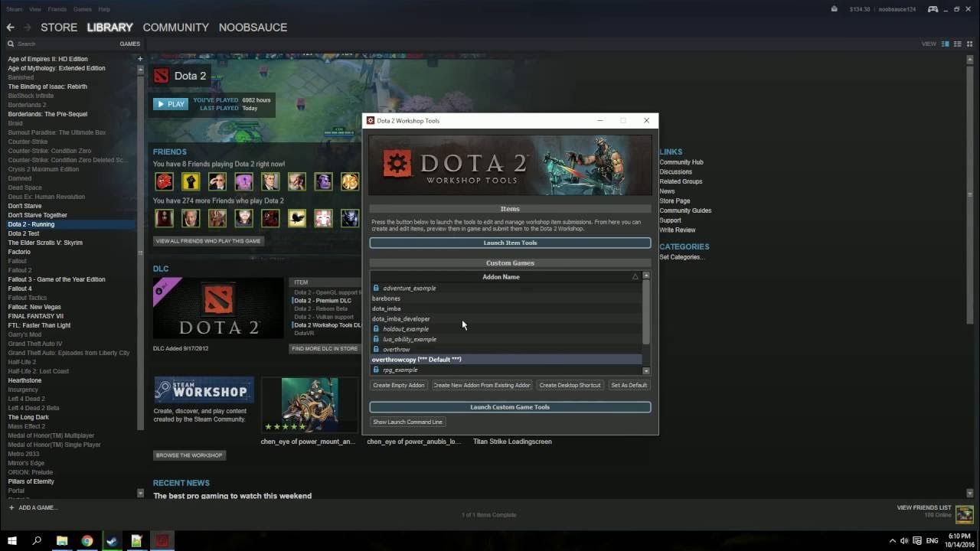Click the lock icon beside adventure_example
The width and height of the screenshot is (980, 551).
click(x=376, y=288)
